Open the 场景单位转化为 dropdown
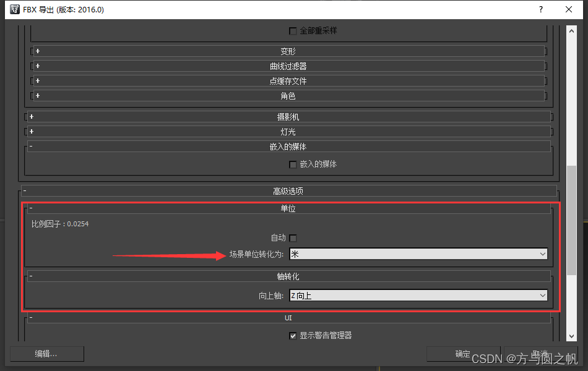Viewport: 588px width, 371px height. pyautogui.click(x=418, y=254)
